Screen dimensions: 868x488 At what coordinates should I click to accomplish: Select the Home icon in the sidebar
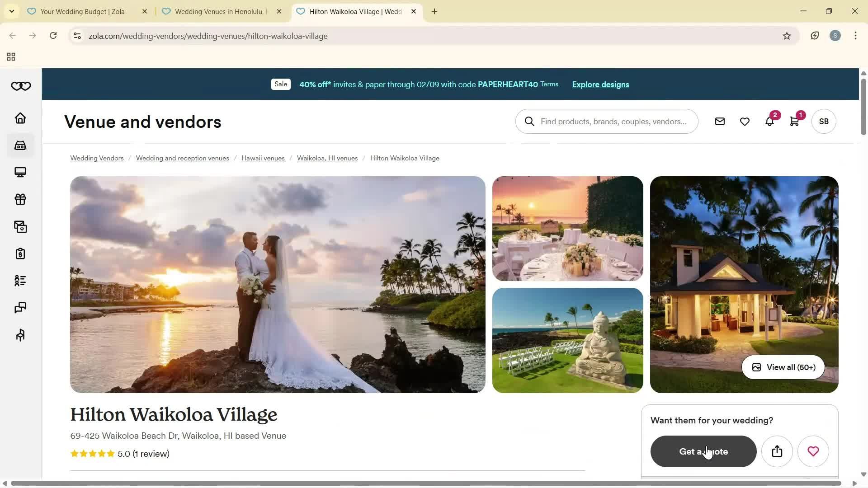tap(20, 117)
